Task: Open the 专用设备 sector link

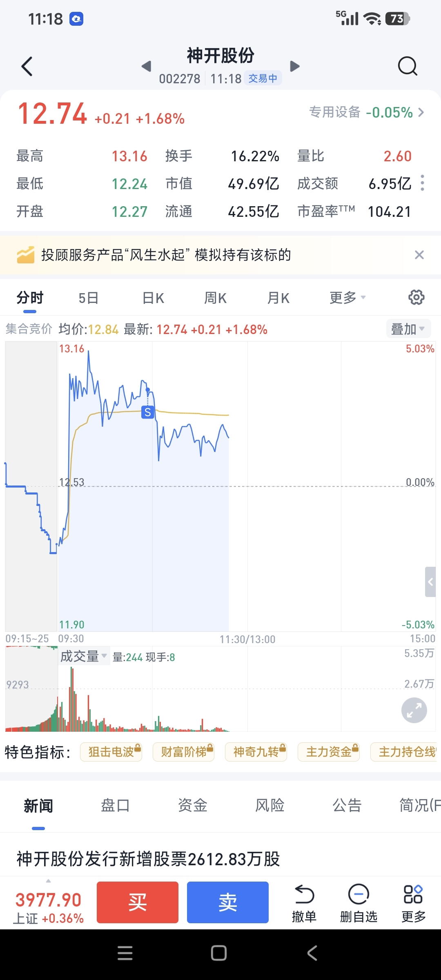Action: point(366,112)
